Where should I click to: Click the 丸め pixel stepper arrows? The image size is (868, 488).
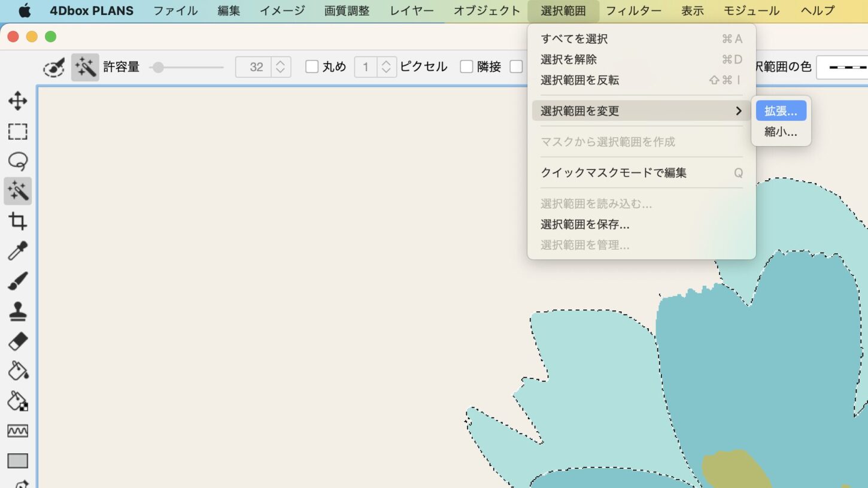tap(387, 66)
